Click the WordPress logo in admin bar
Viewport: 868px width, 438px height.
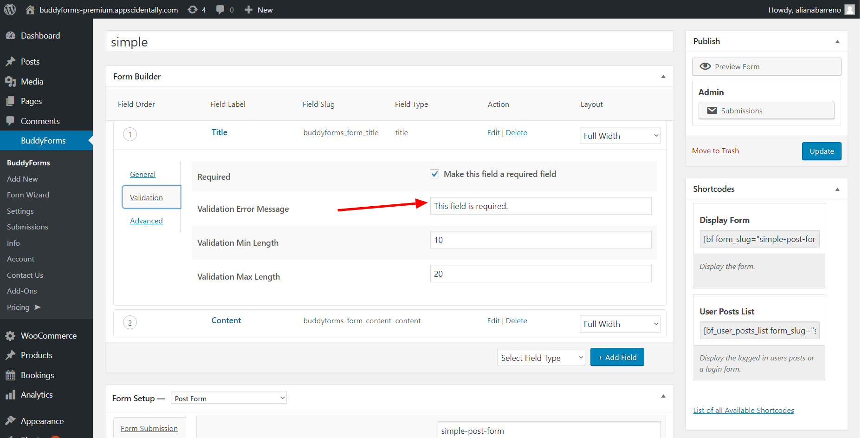pyautogui.click(x=9, y=9)
